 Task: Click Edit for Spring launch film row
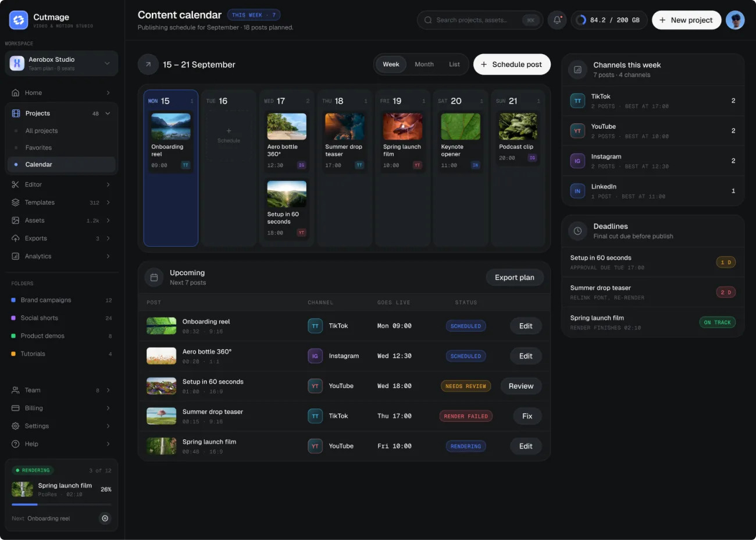pos(526,446)
